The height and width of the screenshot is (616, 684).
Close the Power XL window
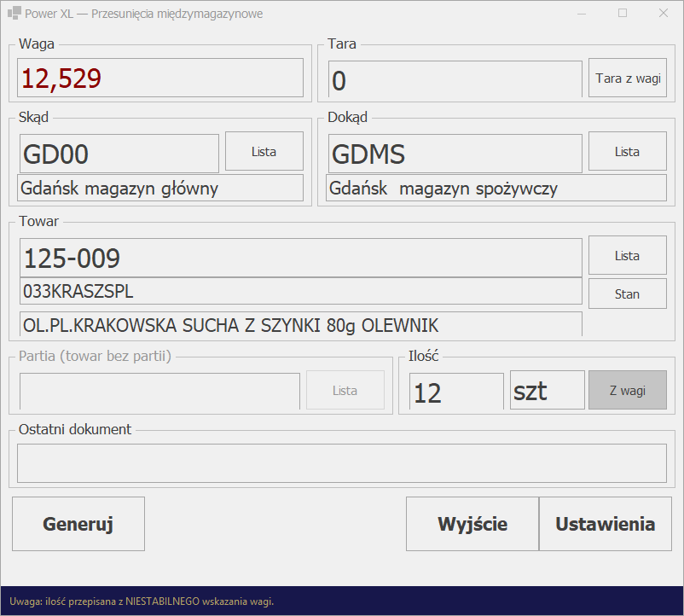664,13
